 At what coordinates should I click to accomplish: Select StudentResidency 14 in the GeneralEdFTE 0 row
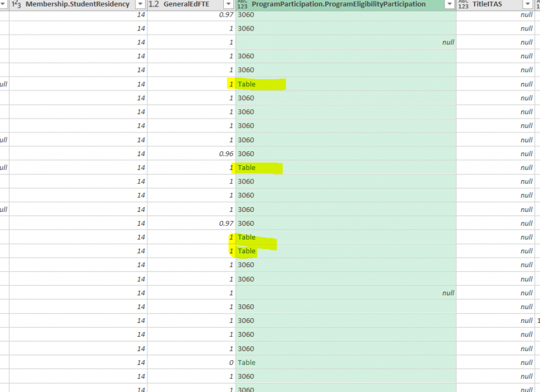(78, 363)
